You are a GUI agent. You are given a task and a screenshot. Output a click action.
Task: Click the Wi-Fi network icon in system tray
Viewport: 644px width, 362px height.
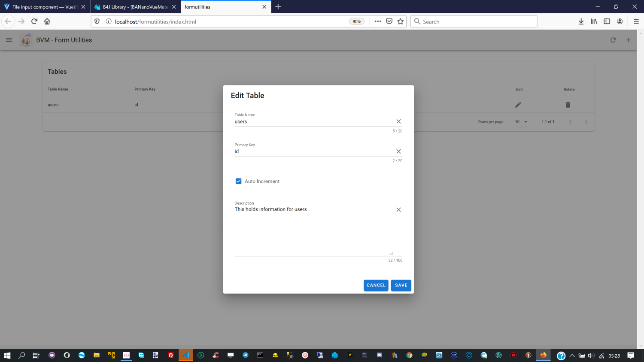pyautogui.click(x=602, y=356)
